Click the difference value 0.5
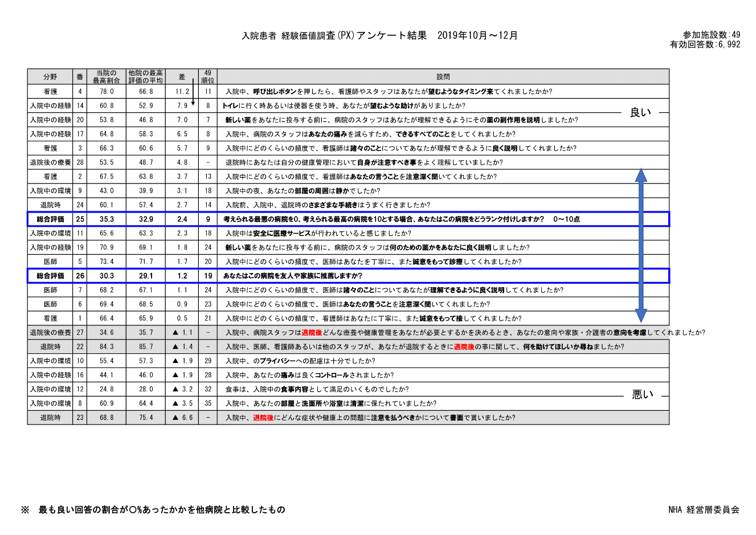Image resolution: width=756 pixels, height=535 pixels. [182, 318]
